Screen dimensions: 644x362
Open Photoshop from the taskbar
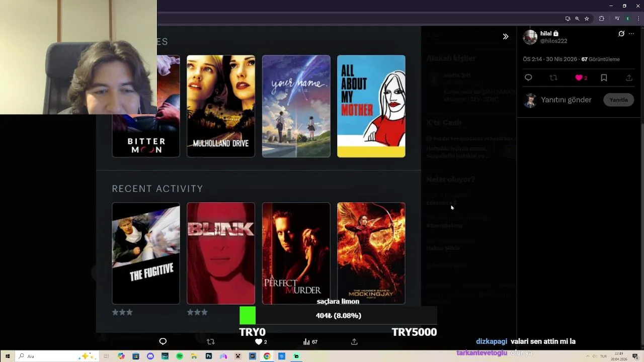[x=209, y=356]
